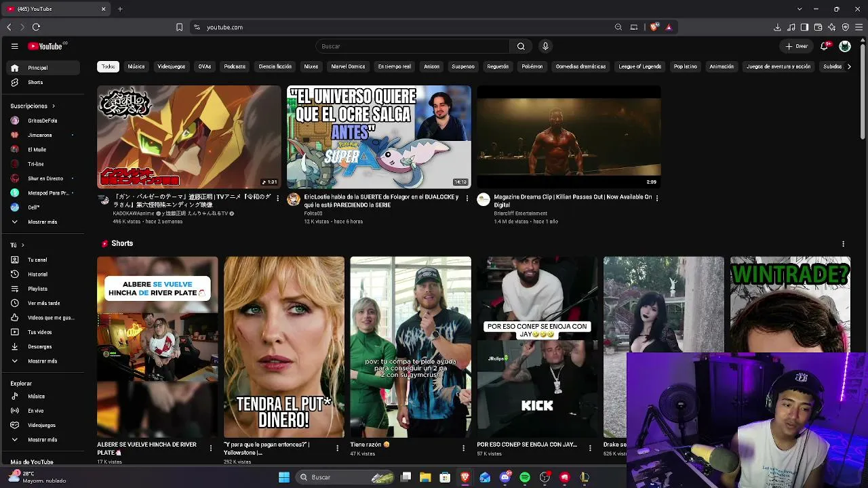Open the browser tab search dropdown
This screenshot has width=868, height=488.
point(800,9)
